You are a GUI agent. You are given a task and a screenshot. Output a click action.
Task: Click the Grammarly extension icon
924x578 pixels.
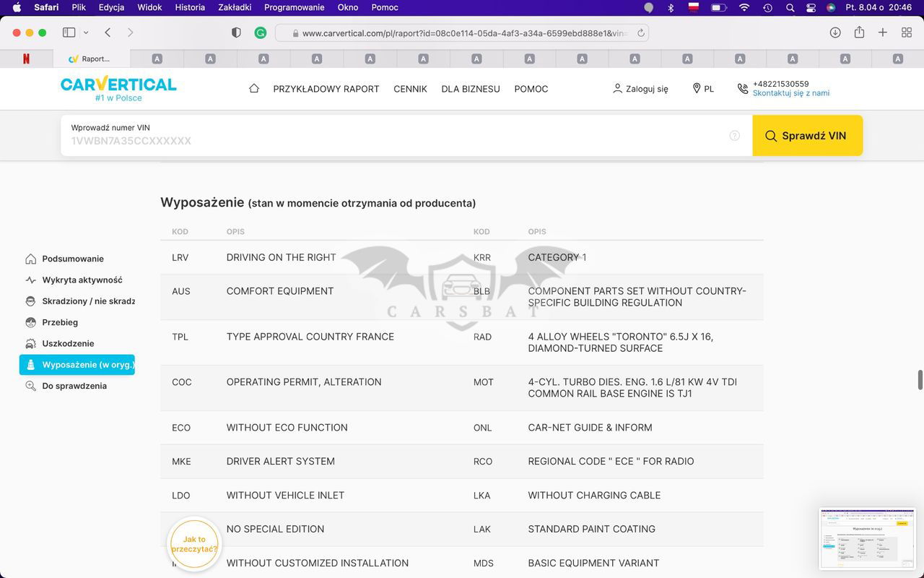[x=261, y=33]
